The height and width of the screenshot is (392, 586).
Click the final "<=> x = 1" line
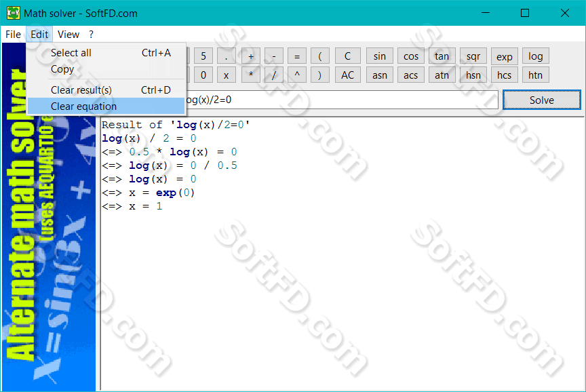coord(132,206)
